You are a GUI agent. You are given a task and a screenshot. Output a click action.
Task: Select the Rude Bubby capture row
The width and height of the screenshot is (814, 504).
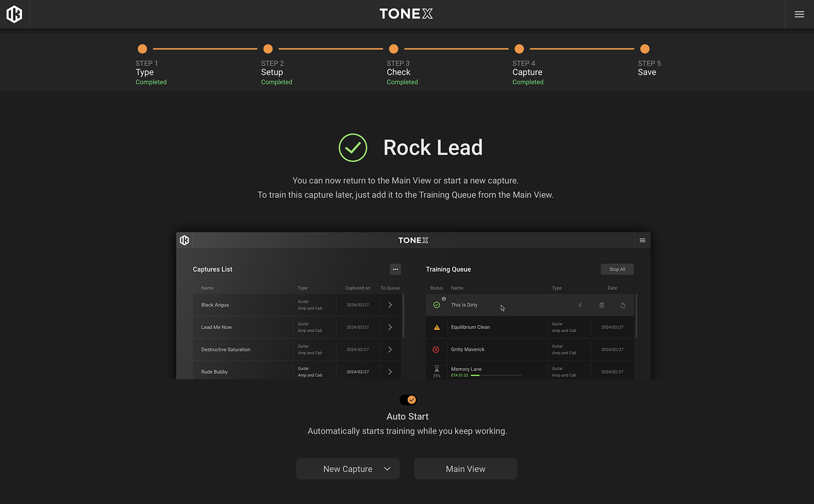click(243, 372)
